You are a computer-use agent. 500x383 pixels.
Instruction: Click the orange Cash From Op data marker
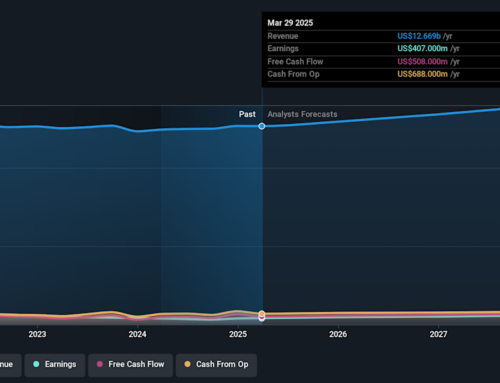(262, 314)
